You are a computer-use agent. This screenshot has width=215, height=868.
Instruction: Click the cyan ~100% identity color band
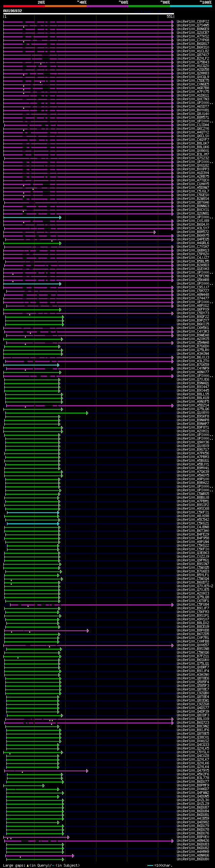point(191,6)
